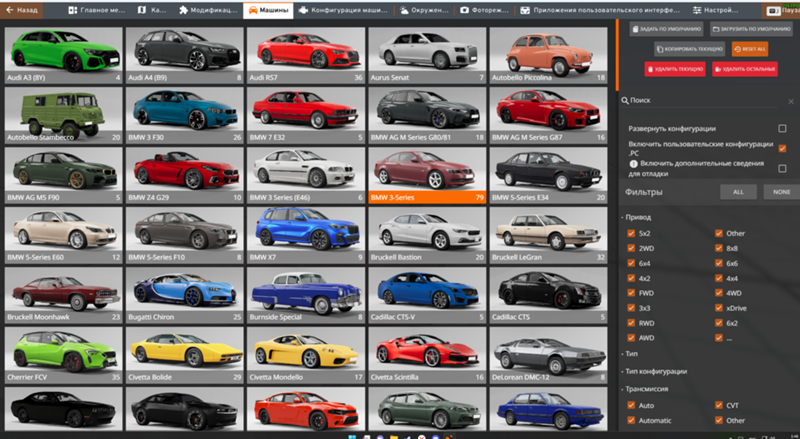
Task: Select the Burnside Special vehicle
Action: click(306, 295)
